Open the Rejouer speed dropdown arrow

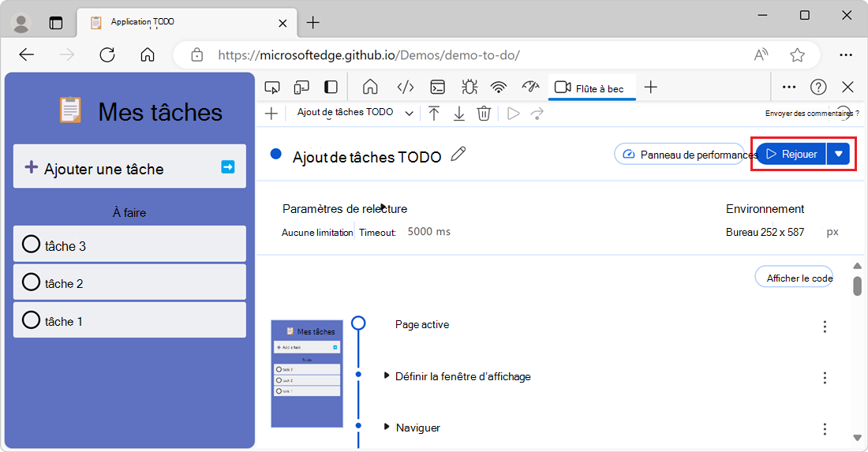839,155
